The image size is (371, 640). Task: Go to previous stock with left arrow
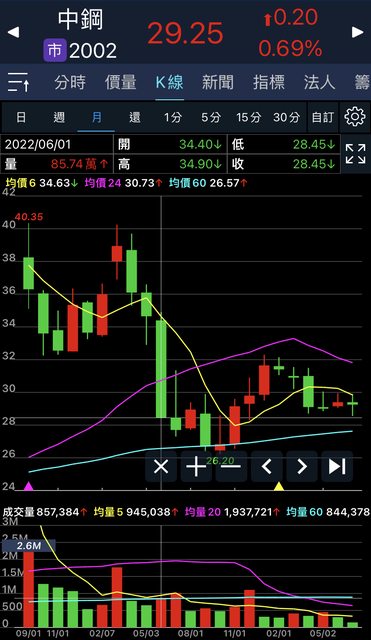point(13,32)
